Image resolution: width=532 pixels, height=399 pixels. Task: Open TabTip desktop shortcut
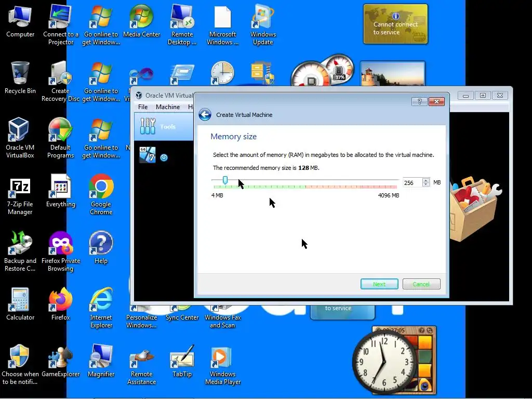click(182, 361)
